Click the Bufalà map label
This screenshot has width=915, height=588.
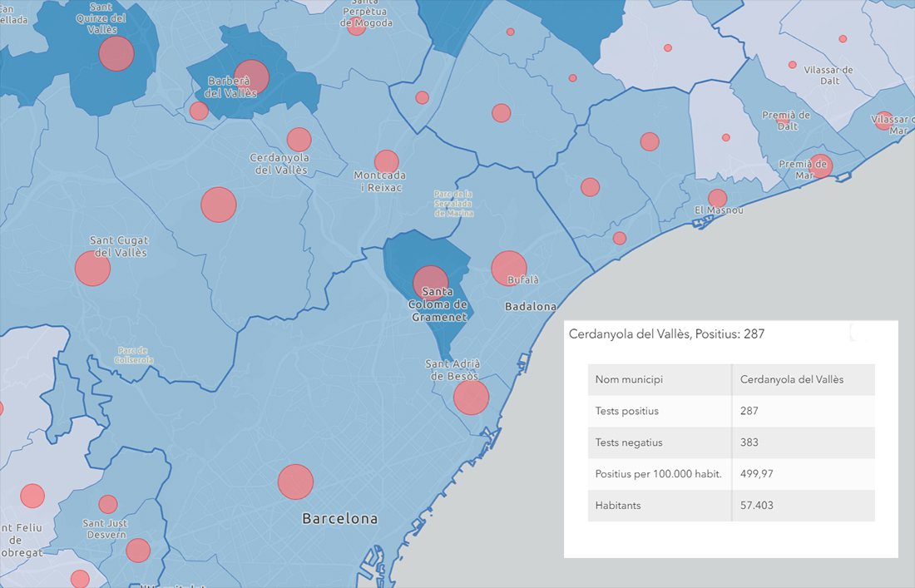pos(523,280)
